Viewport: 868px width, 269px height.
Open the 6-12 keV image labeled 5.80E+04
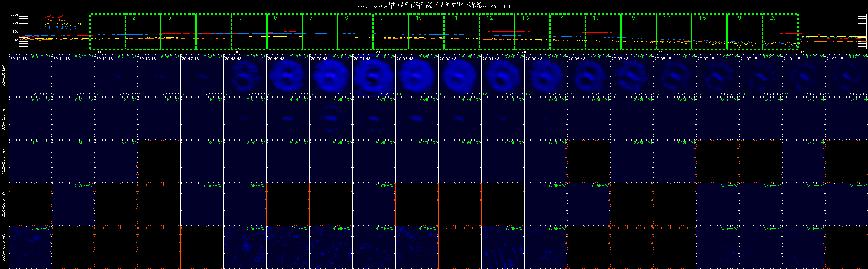[x=374, y=118]
